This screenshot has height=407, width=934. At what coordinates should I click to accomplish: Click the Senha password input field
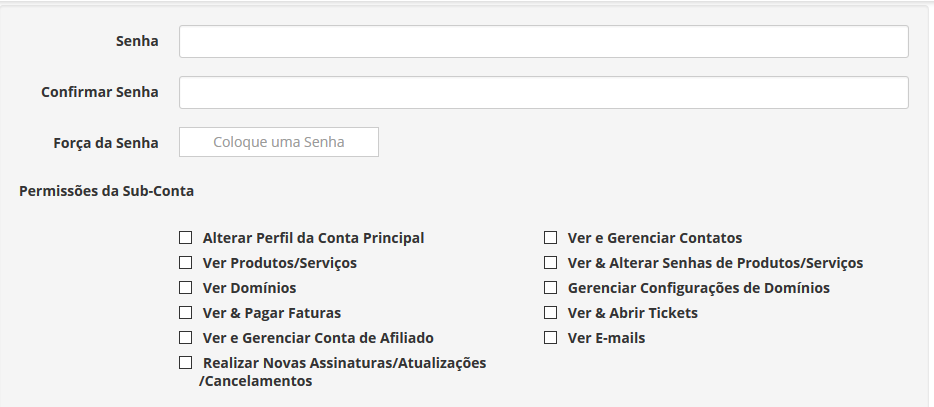tap(543, 42)
